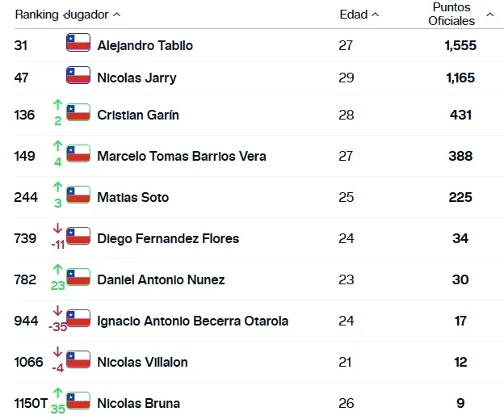Screen dimensions: 504x420
Task: Open Alejandro Tabilo's player profile
Action: (145, 45)
